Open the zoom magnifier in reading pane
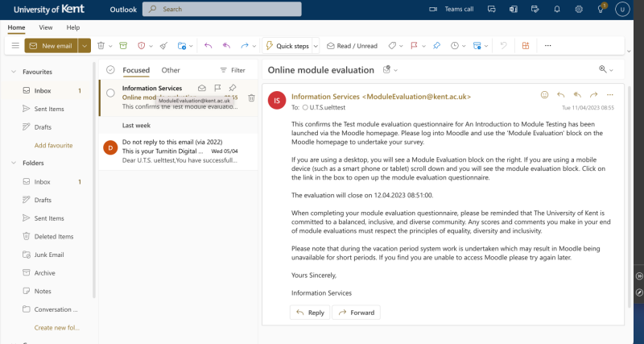 [602, 69]
